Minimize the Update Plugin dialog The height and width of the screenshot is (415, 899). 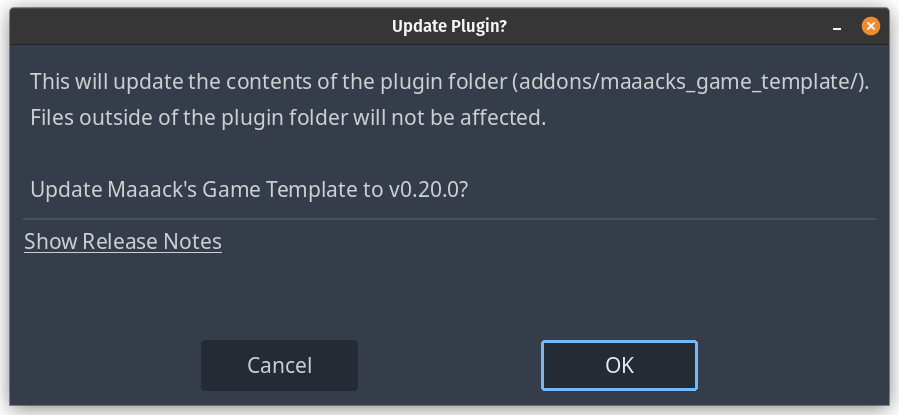tap(837, 28)
